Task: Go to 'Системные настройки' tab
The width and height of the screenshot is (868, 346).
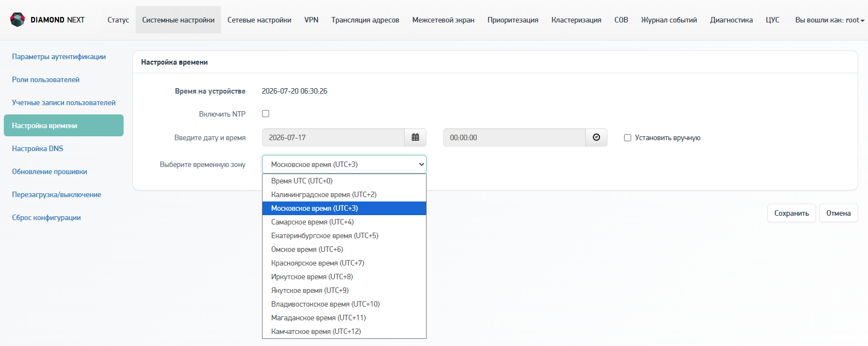Action: click(x=178, y=20)
